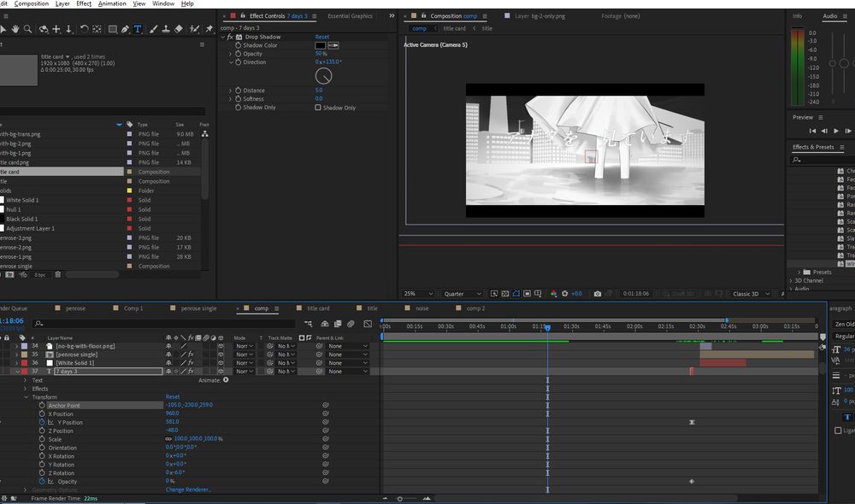
Task: Select the Eraser tool
Action: (178, 29)
